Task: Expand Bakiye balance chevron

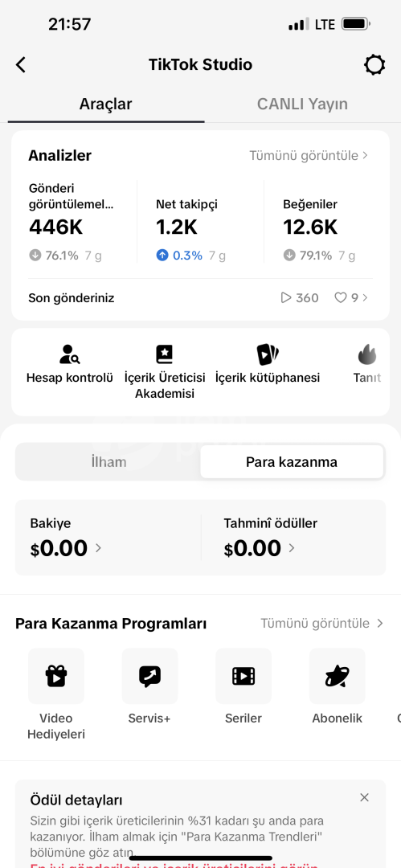Action: [x=99, y=548]
